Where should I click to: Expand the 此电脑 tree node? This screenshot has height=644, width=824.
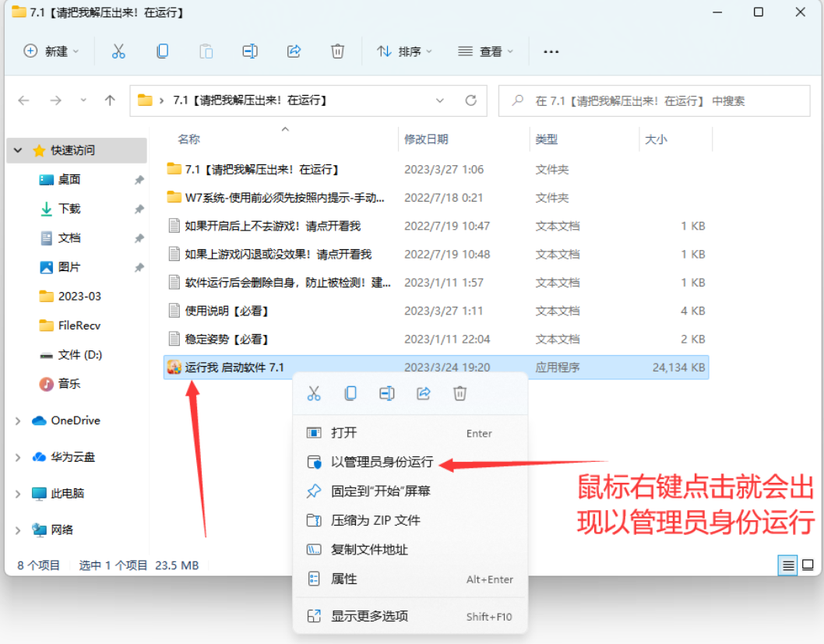point(18,494)
